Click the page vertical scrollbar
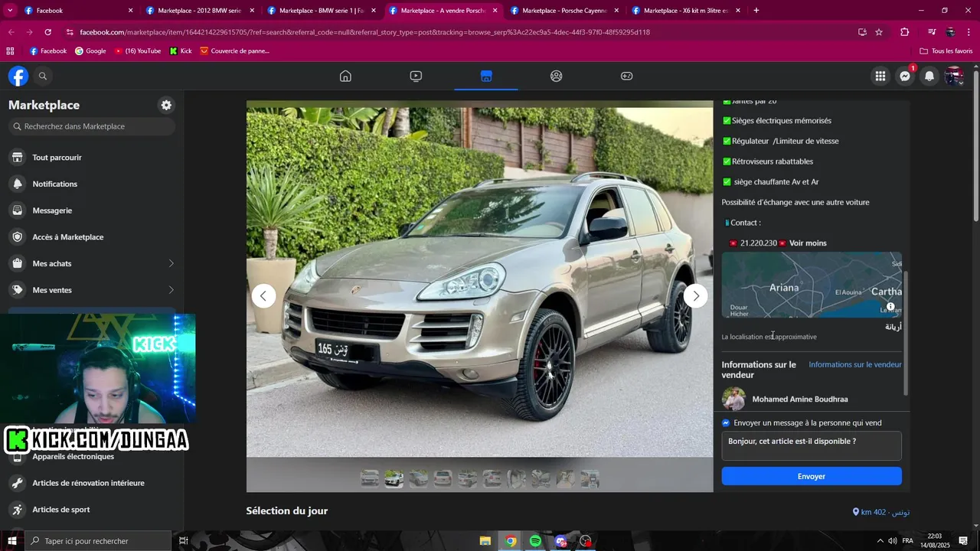The image size is (980, 551). (x=976, y=145)
